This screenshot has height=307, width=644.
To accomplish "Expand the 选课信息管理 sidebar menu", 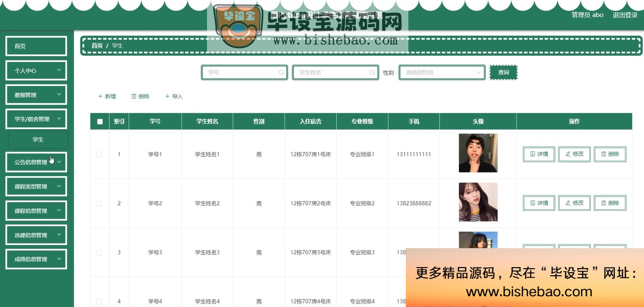I will pos(36,235).
